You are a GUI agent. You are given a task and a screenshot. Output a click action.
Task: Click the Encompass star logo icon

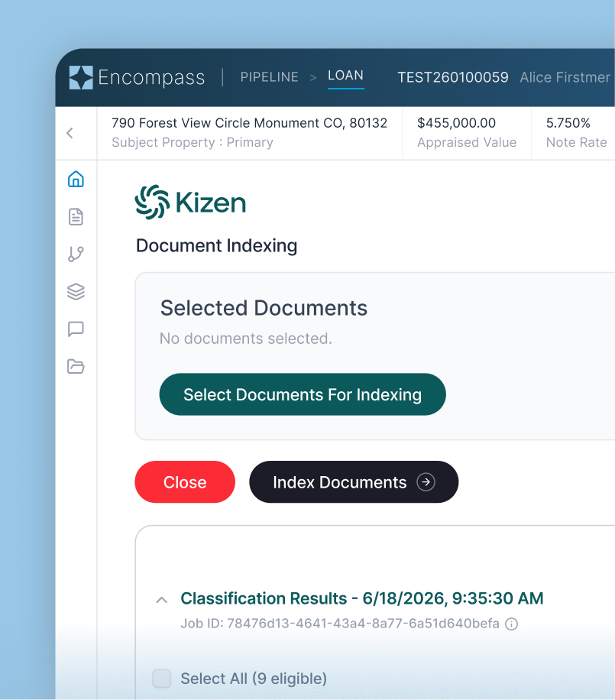(81, 77)
